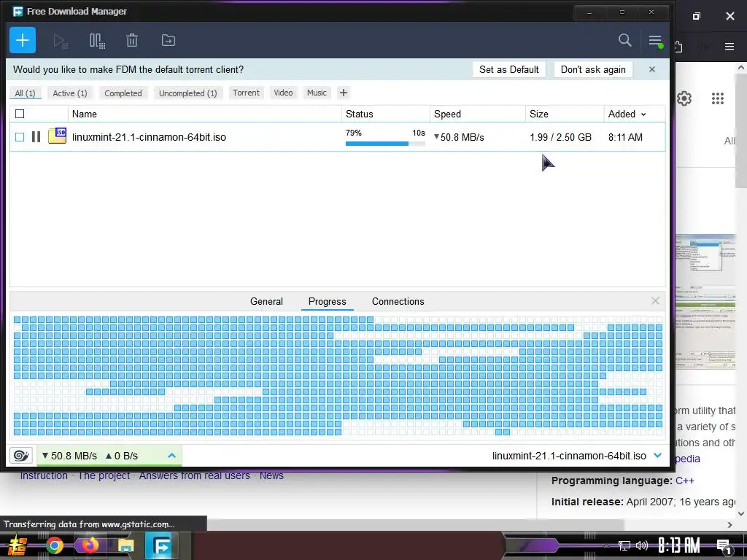The image size is (747, 560).
Task: Click the trash delete download icon
Action: click(x=132, y=41)
